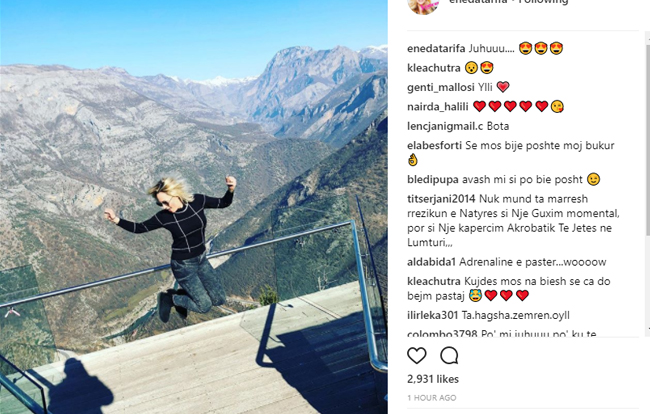Open the 1 HOUR AGO timestamp
The width and height of the screenshot is (650, 414).
click(432, 398)
